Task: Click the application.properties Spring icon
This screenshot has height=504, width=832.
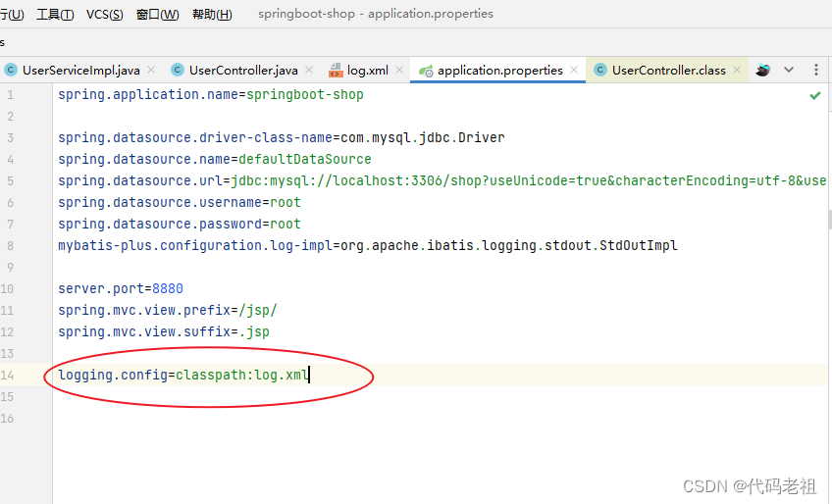Action: pyautogui.click(x=426, y=71)
